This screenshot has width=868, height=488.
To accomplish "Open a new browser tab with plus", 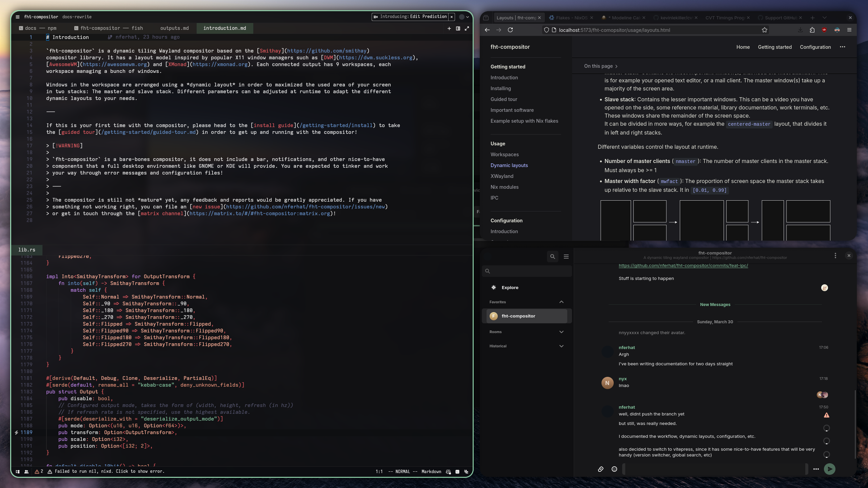I will tap(812, 18).
